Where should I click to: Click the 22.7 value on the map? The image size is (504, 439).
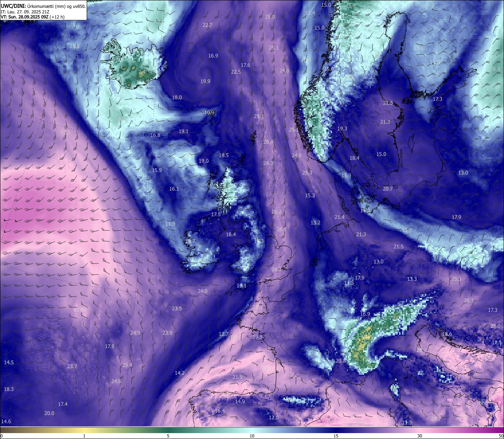[x=208, y=25]
